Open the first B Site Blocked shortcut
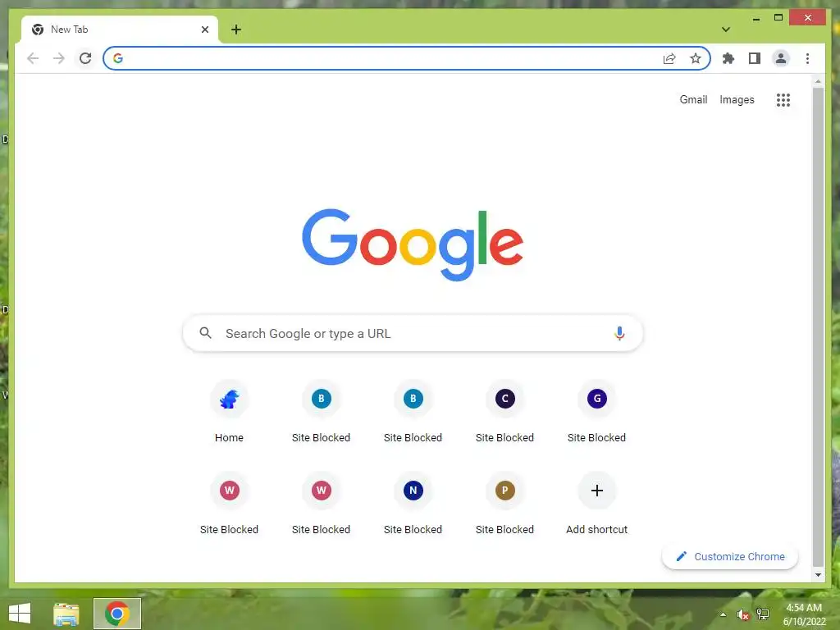 click(321, 412)
